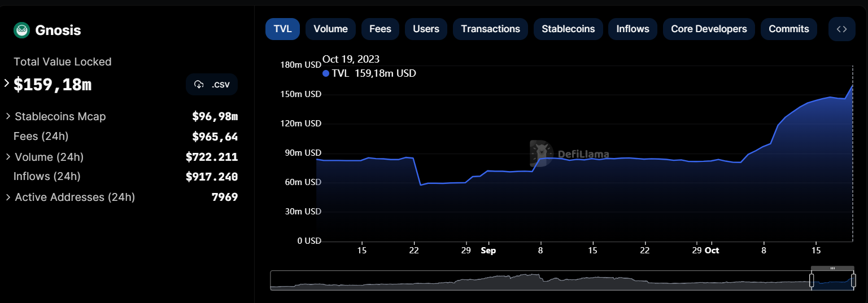Image resolution: width=868 pixels, height=303 pixels.
Task: Click the $722.211 volume value
Action: coord(212,157)
